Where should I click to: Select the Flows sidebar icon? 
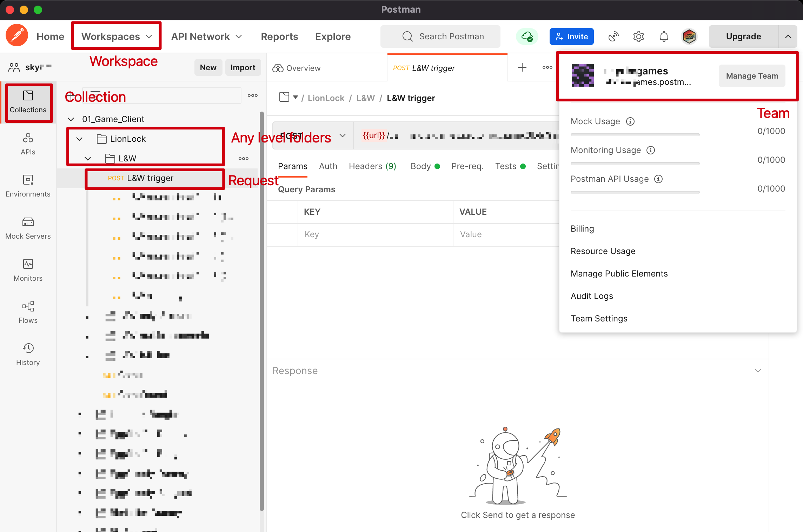(x=28, y=312)
